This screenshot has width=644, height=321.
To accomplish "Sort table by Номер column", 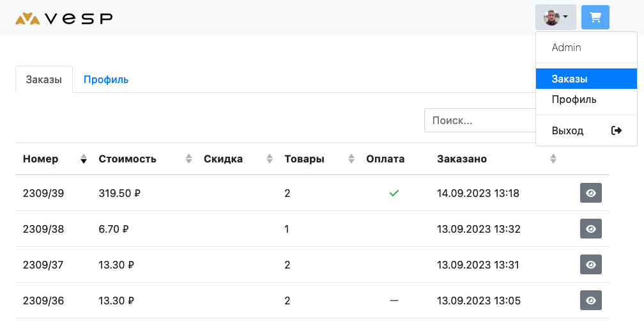I will pyautogui.click(x=84, y=159).
